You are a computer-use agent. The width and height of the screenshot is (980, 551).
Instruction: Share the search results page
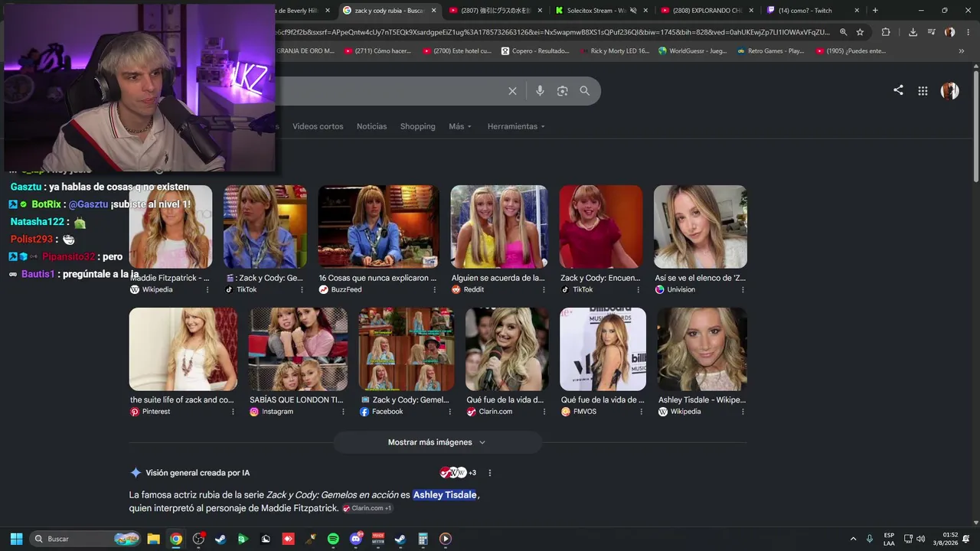click(898, 90)
